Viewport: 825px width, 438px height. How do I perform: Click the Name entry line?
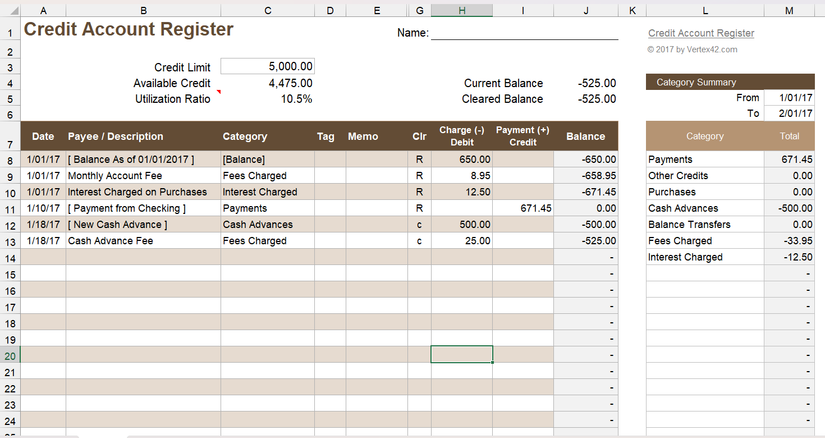click(x=523, y=33)
